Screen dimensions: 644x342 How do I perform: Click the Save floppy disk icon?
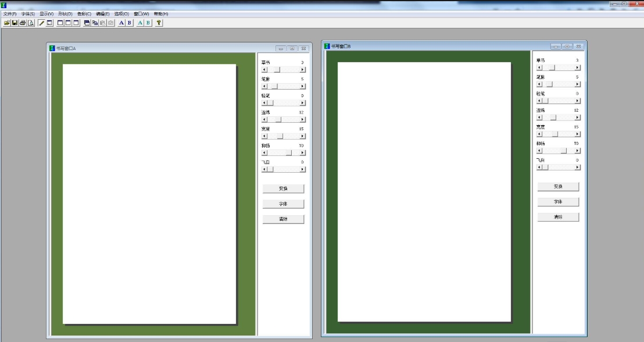point(15,23)
